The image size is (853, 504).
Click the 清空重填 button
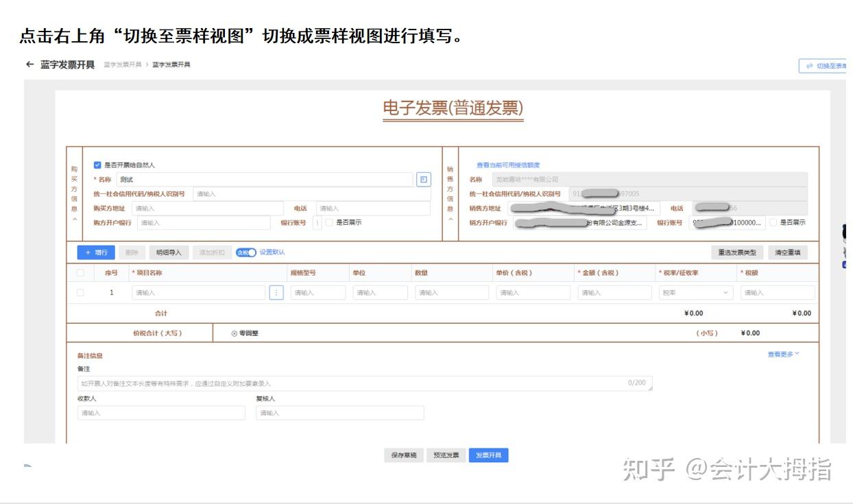click(788, 252)
